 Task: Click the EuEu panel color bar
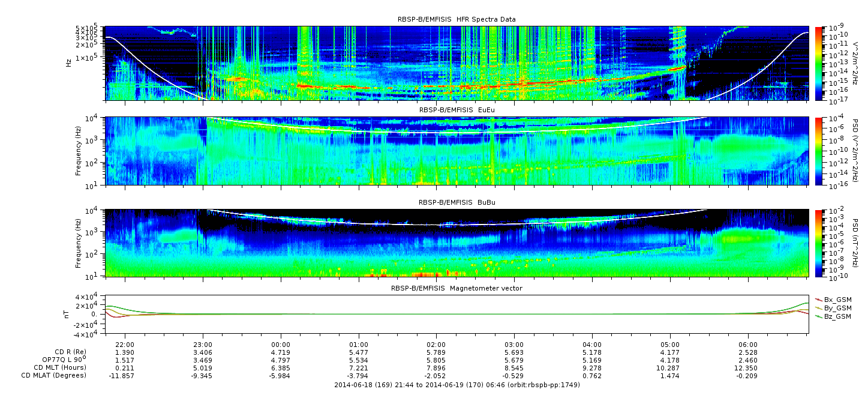819,151
